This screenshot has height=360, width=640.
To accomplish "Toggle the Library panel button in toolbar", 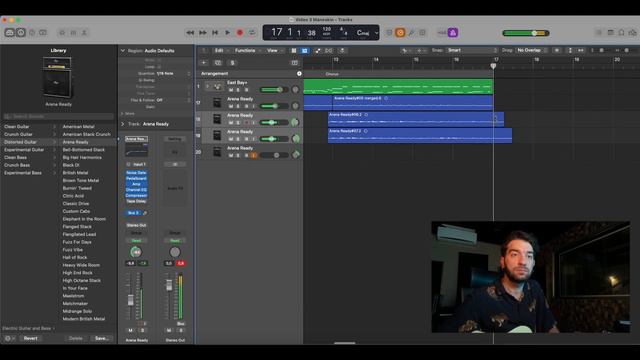I will coord(9,33).
